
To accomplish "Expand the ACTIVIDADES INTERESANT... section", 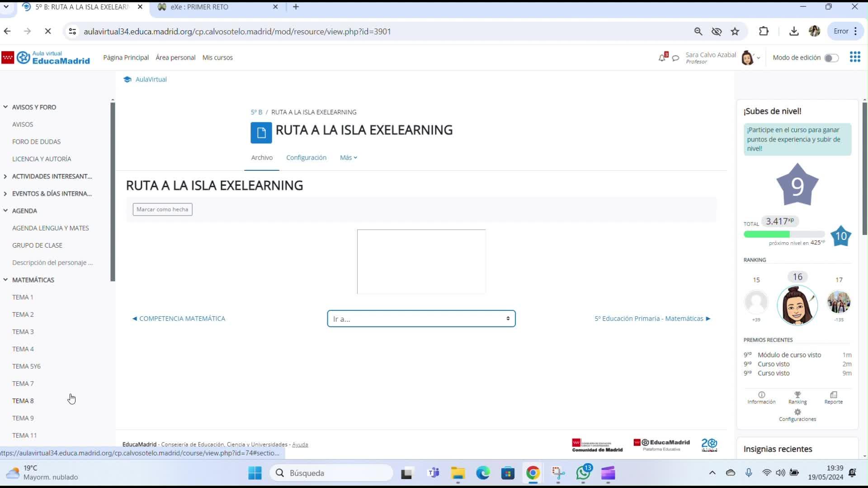I will [5, 176].
